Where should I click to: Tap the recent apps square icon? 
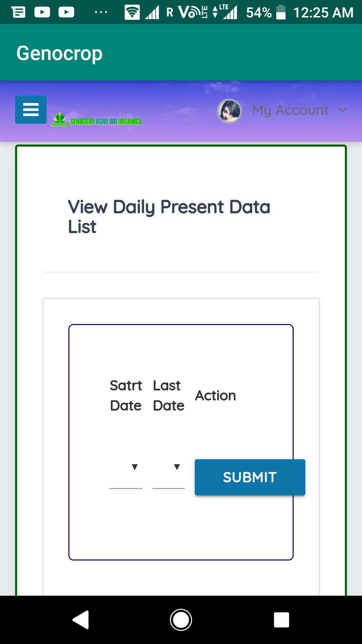click(282, 620)
